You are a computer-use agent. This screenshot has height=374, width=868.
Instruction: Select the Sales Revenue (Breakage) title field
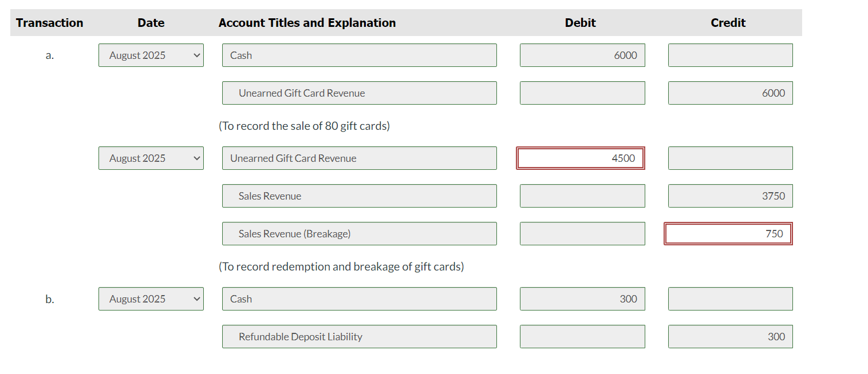tap(359, 233)
